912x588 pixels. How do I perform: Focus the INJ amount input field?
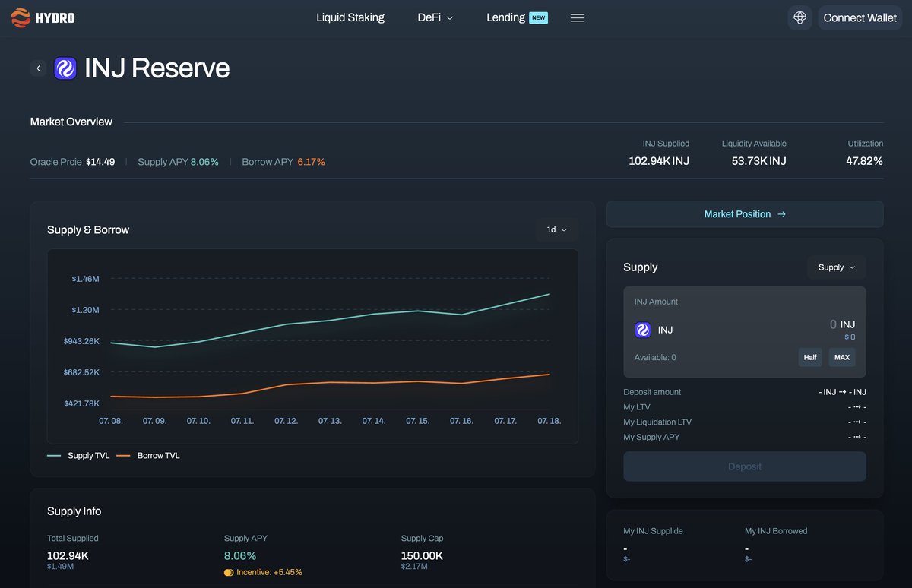(831, 324)
